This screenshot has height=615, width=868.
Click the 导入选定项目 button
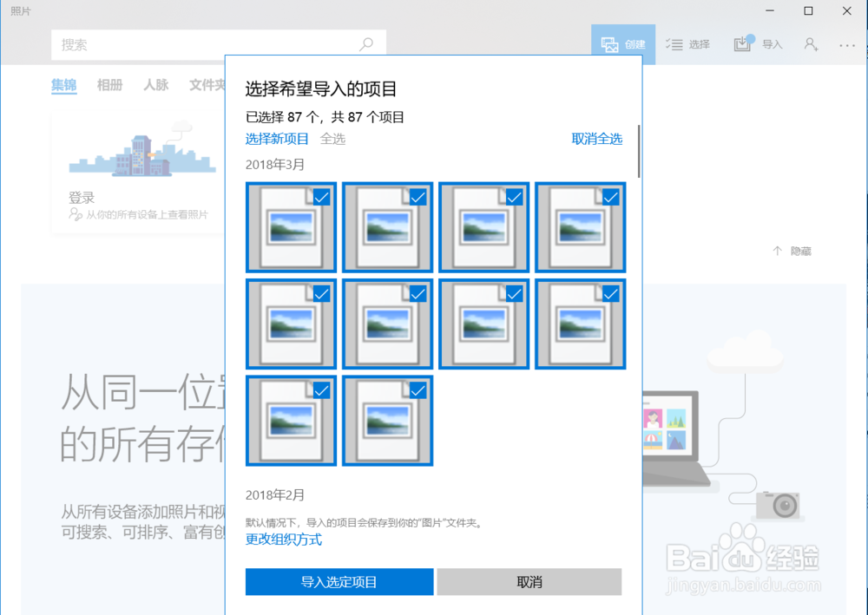pos(339,582)
